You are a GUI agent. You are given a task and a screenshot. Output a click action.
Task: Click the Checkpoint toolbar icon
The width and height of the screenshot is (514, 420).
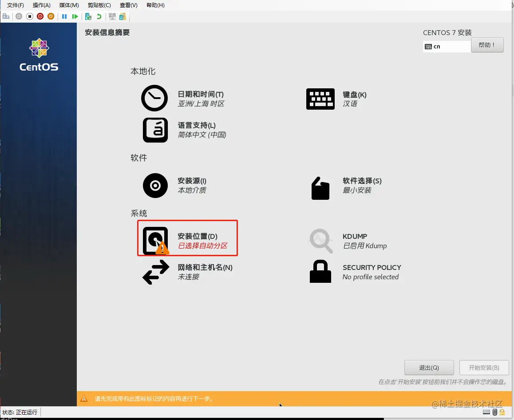click(x=88, y=16)
